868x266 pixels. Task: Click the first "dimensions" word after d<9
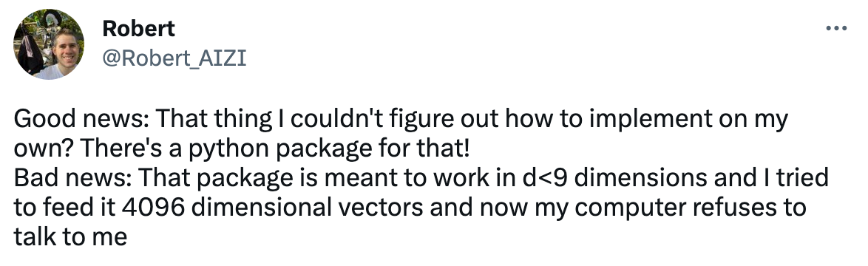tap(640, 178)
